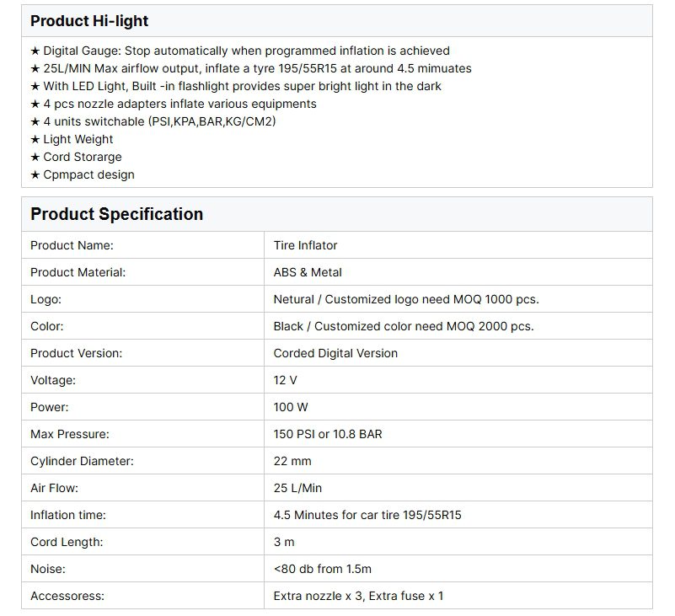Image resolution: width=675 pixels, height=616 pixels.
Task: Select the Corded Digital Version cell
Action: pyautogui.click(x=335, y=353)
